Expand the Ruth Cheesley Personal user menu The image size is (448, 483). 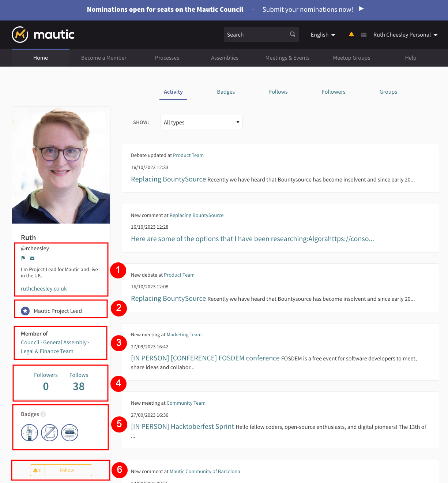405,35
